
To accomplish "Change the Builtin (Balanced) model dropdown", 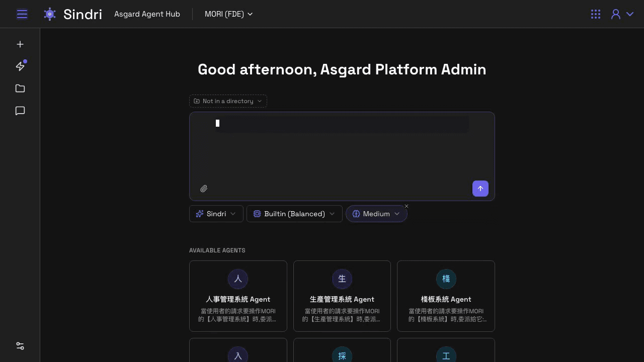I will (294, 214).
